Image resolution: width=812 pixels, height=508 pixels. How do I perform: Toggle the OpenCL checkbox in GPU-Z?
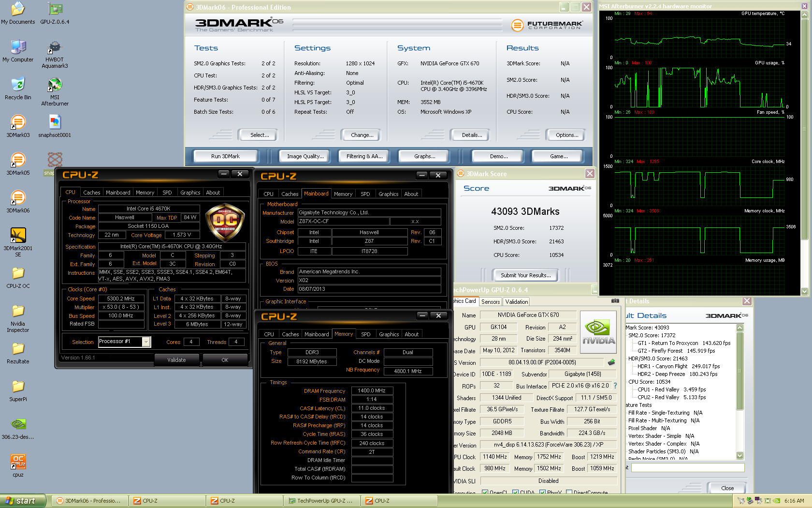(x=485, y=493)
